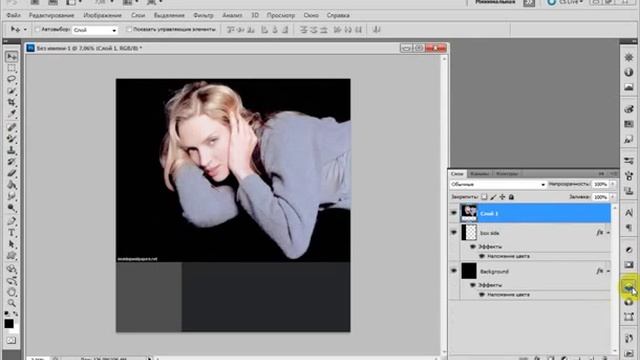Screen dimensions: 640x360
Task: Open the Заливка value arrow
Action: tap(613, 197)
